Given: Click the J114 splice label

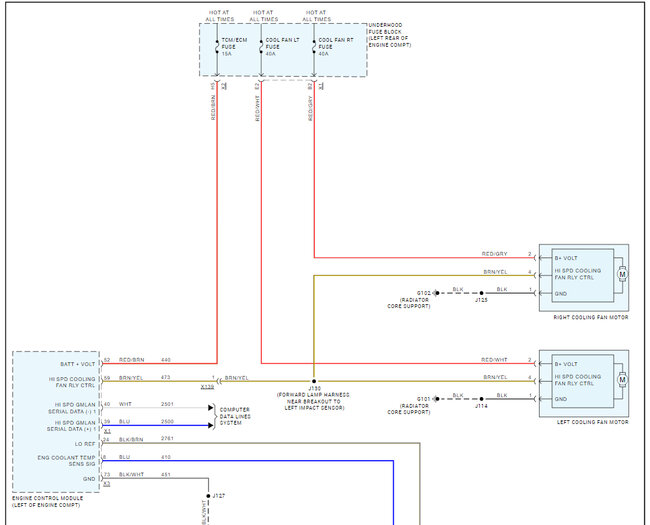Looking at the screenshot, I should pos(481,406).
